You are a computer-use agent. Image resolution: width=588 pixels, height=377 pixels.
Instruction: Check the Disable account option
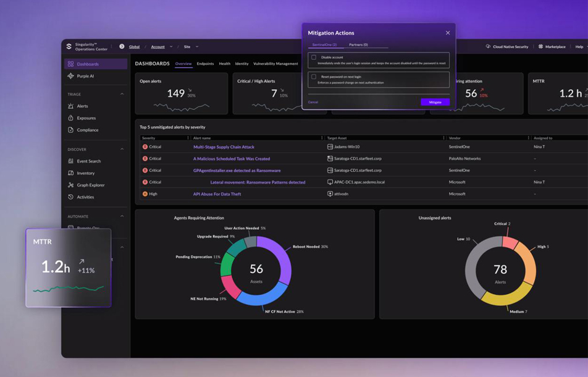314,57
